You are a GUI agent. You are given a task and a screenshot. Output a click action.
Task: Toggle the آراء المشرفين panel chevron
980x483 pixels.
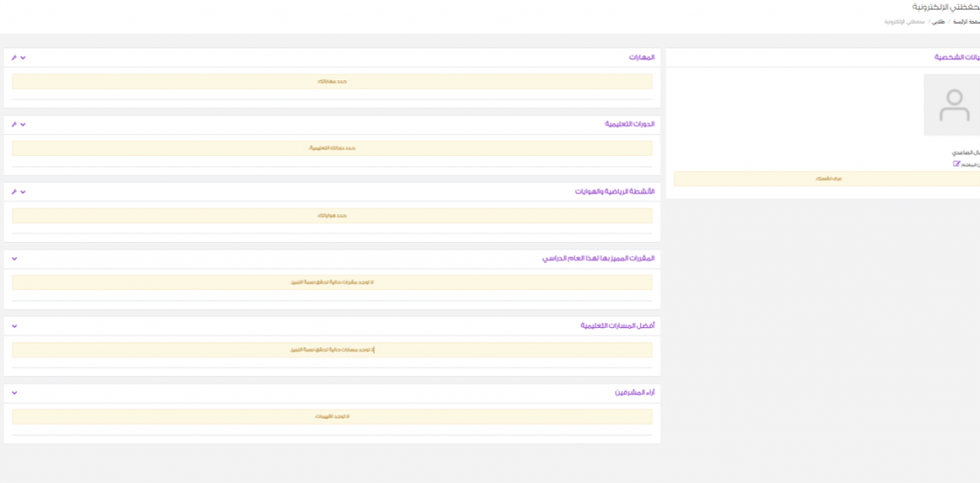(14, 392)
